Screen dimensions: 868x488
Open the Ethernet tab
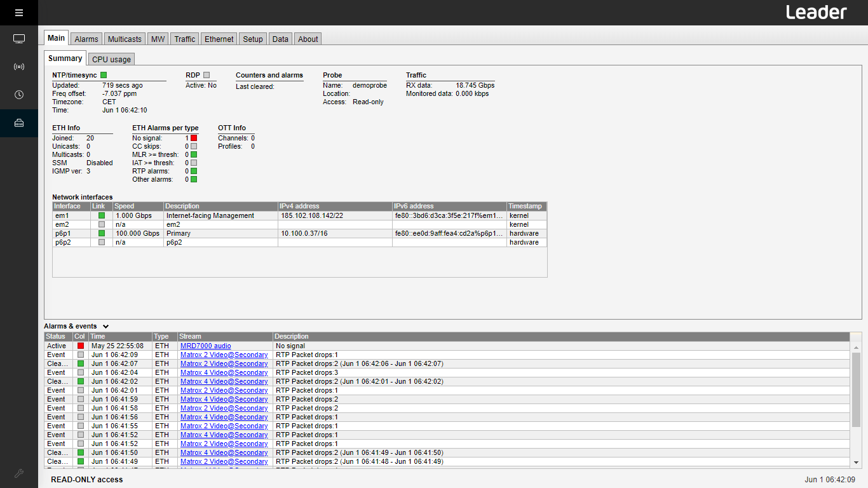pos(219,39)
